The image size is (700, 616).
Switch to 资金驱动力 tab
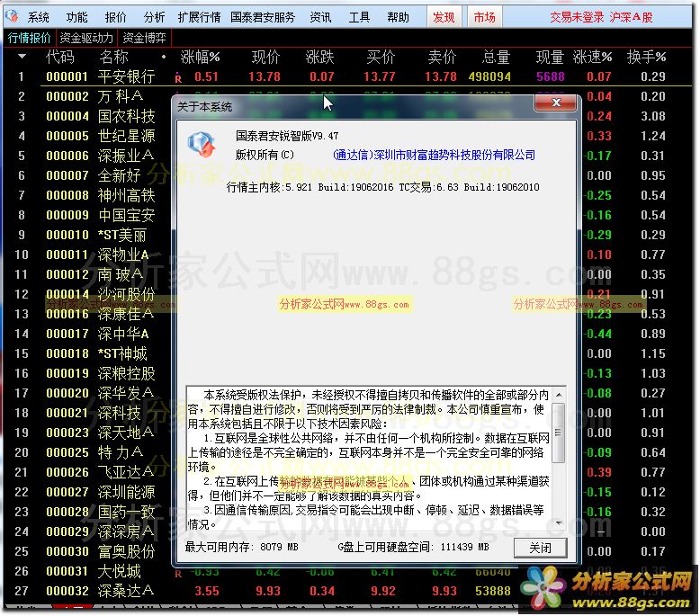click(86, 38)
